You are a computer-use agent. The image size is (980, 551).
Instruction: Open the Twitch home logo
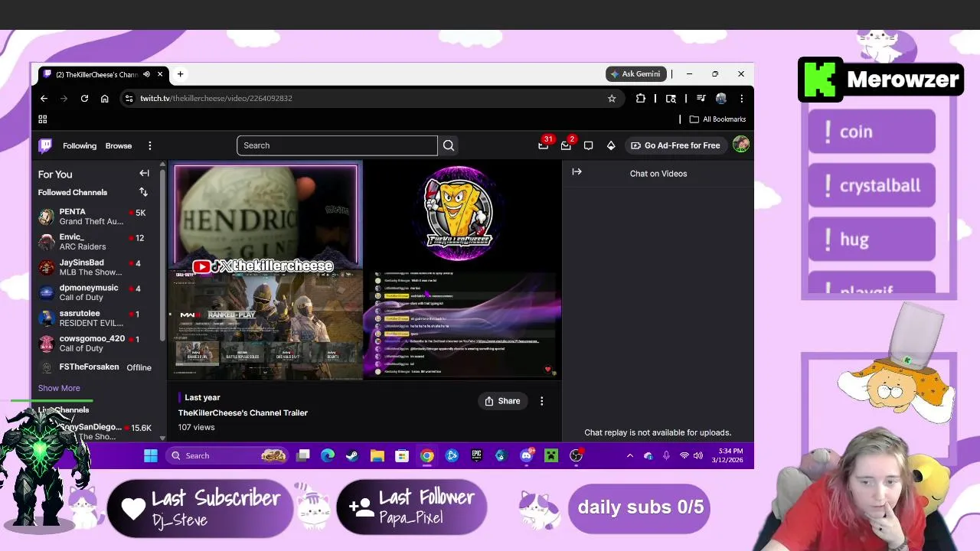[45, 145]
